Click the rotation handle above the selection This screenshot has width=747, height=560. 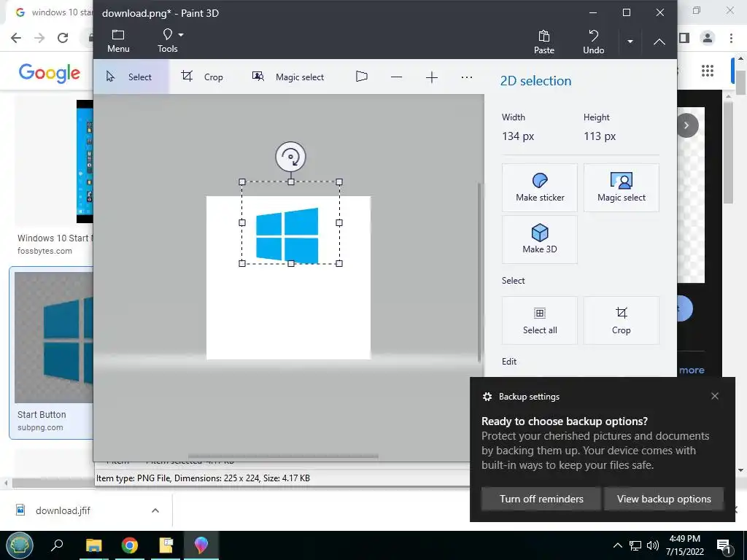pos(290,157)
